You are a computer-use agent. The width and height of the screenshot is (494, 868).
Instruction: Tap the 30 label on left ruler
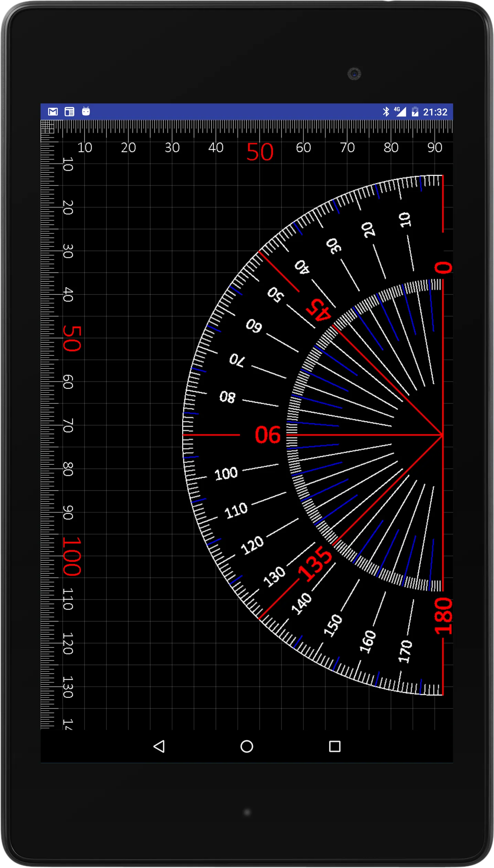click(68, 251)
